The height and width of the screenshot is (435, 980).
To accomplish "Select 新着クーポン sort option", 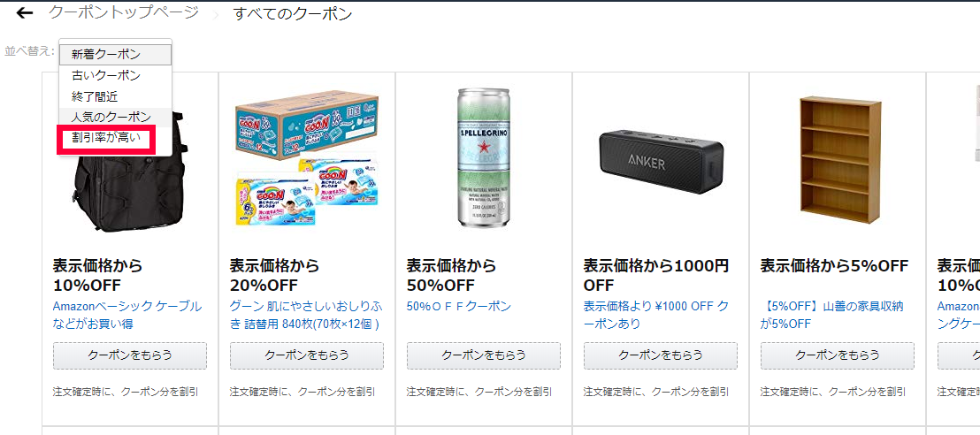I will [115, 55].
